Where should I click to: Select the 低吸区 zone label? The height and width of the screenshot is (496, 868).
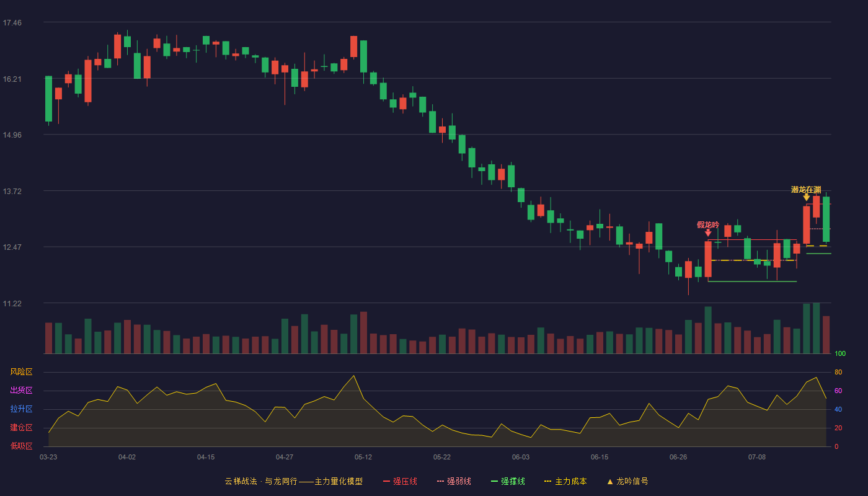pyautogui.click(x=21, y=446)
